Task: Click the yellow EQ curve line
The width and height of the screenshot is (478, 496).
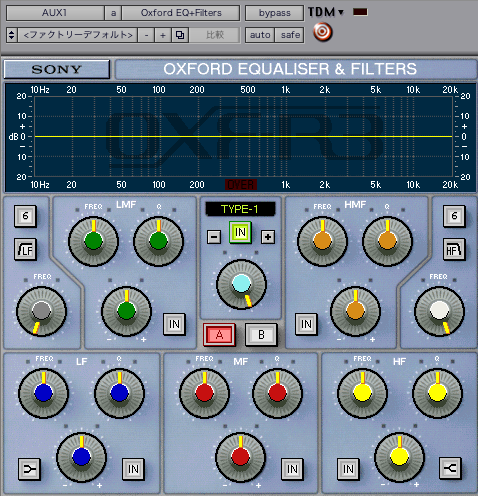Action: pyautogui.click(x=243, y=136)
